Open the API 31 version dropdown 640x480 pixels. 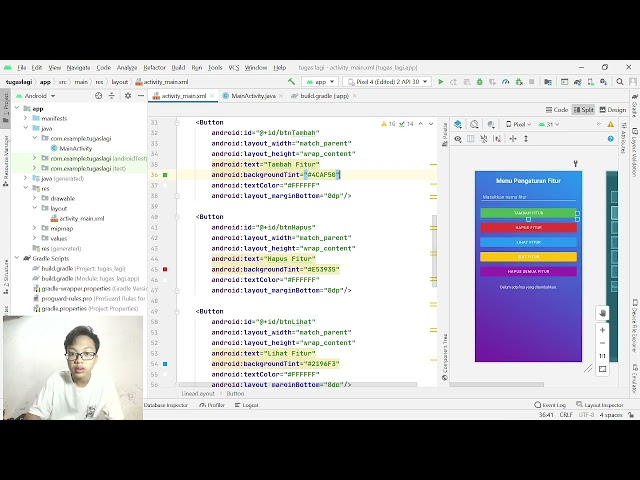[549, 124]
